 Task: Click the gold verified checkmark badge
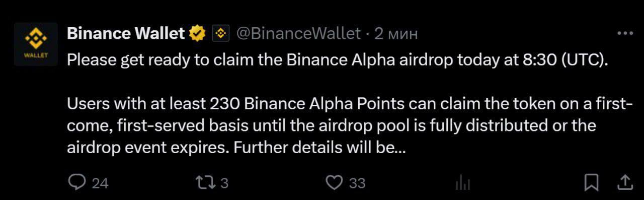tap(197, 34)
